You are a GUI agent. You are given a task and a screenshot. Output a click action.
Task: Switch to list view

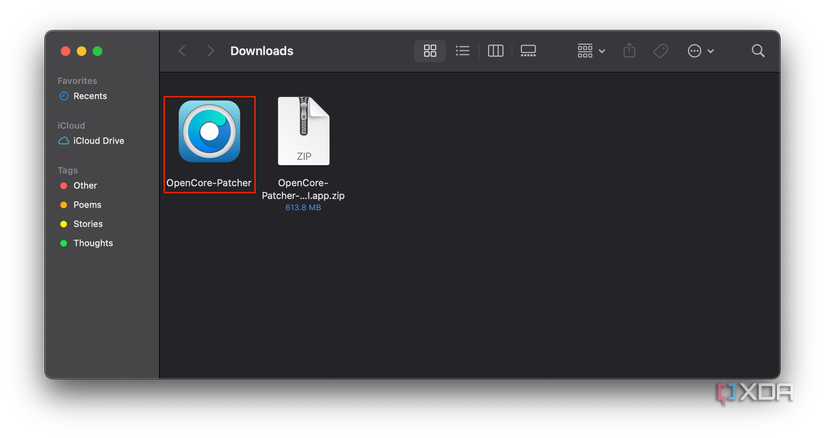pos(462,51)
